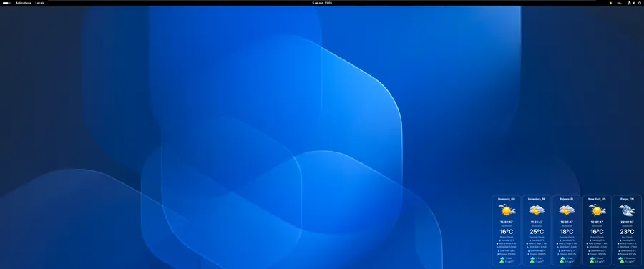Viewport: 644px width, 269px height.
Task: Open the power icon in the system tray
Action: pos(640,3)
